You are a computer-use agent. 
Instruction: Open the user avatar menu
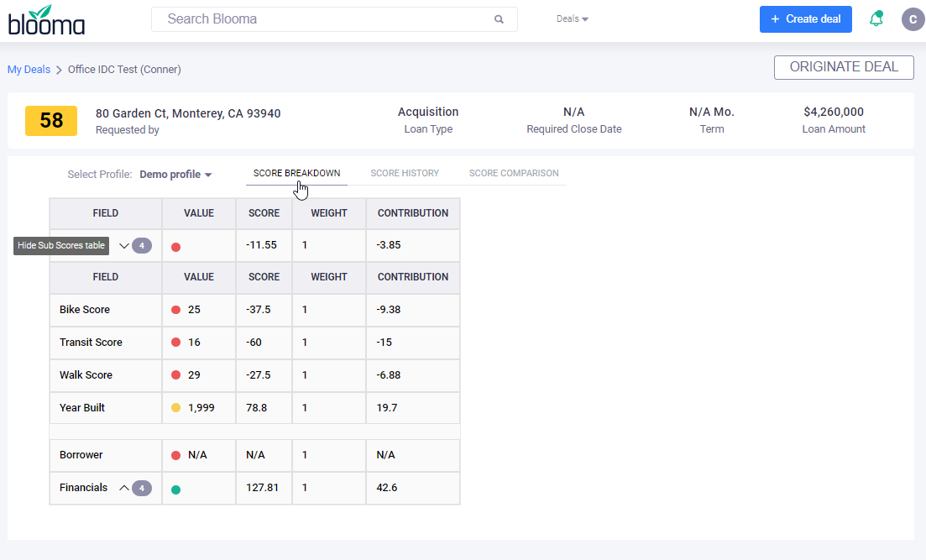coord(913,19)
